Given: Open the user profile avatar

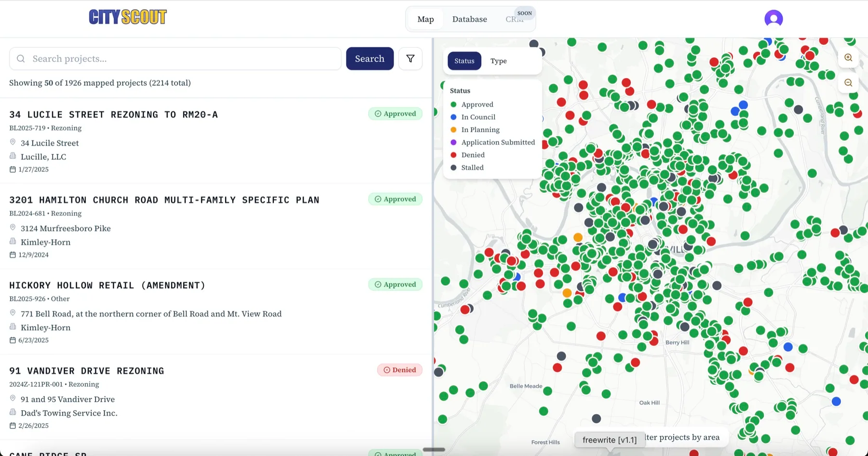Looking at the screenshot, I should 773,19.
